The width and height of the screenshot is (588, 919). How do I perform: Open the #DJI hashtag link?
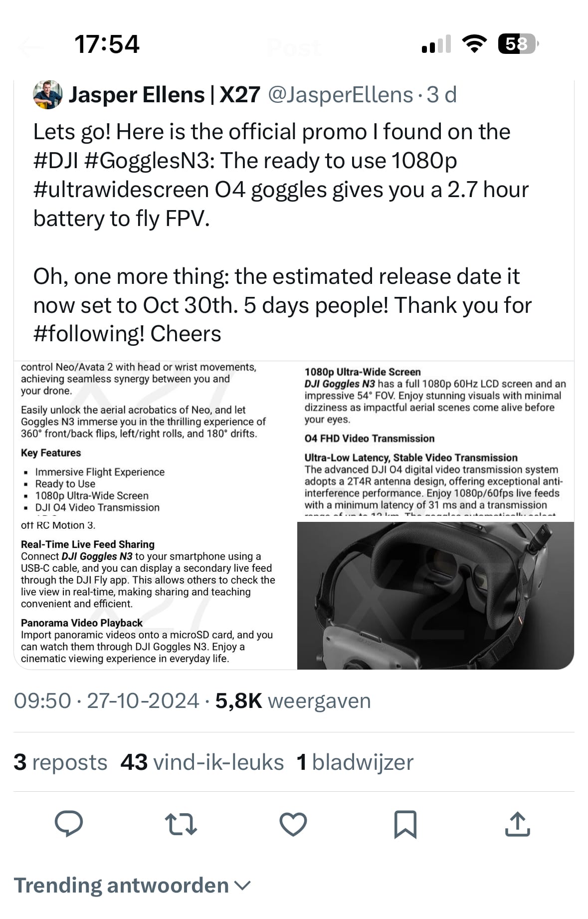point(56,161)
